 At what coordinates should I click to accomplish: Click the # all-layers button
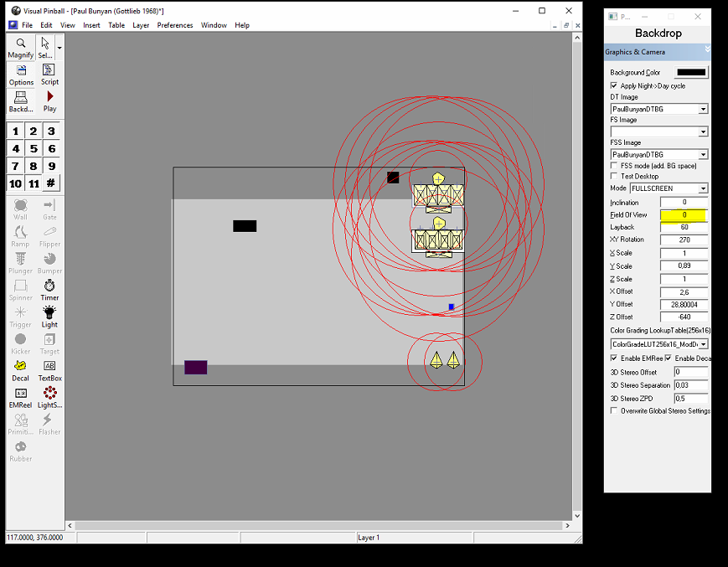pos(52,183)
